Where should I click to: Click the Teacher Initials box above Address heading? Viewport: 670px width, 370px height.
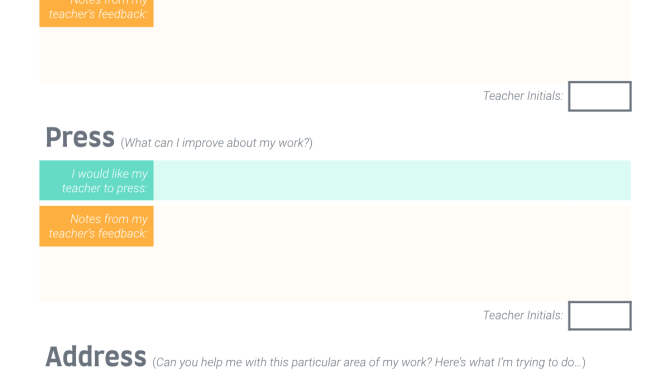[599, 316]
